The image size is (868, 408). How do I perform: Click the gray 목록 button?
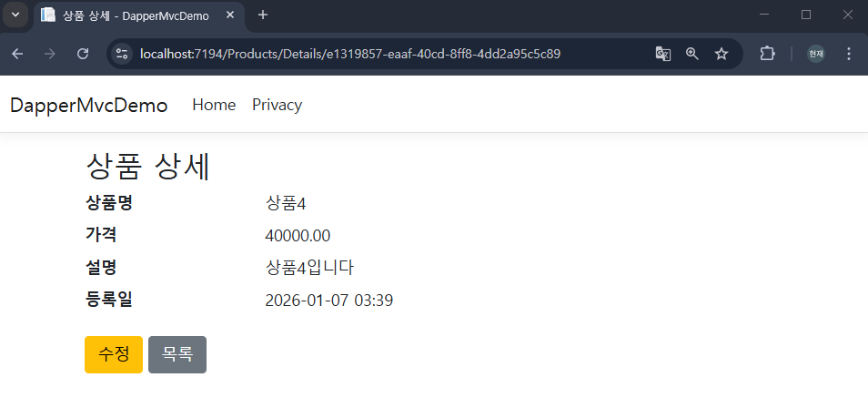pyautogui.click(x=177, y=354)
